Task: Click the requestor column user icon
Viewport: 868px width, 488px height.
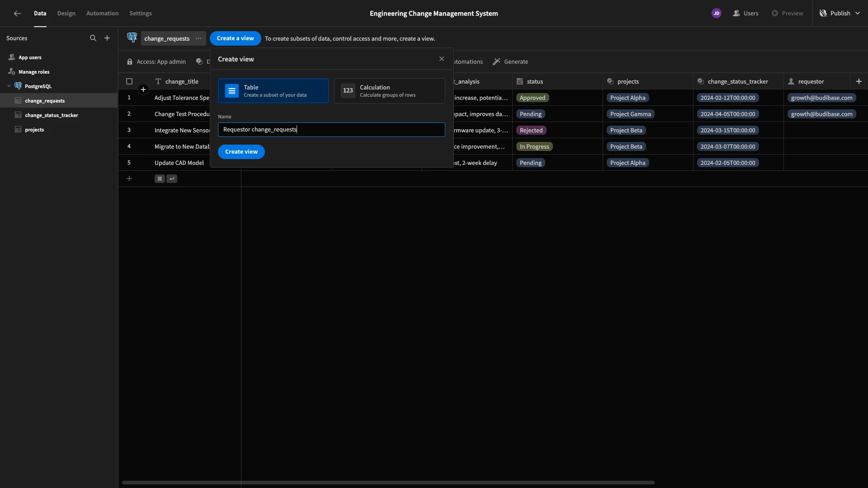Action: click(791, 82)
